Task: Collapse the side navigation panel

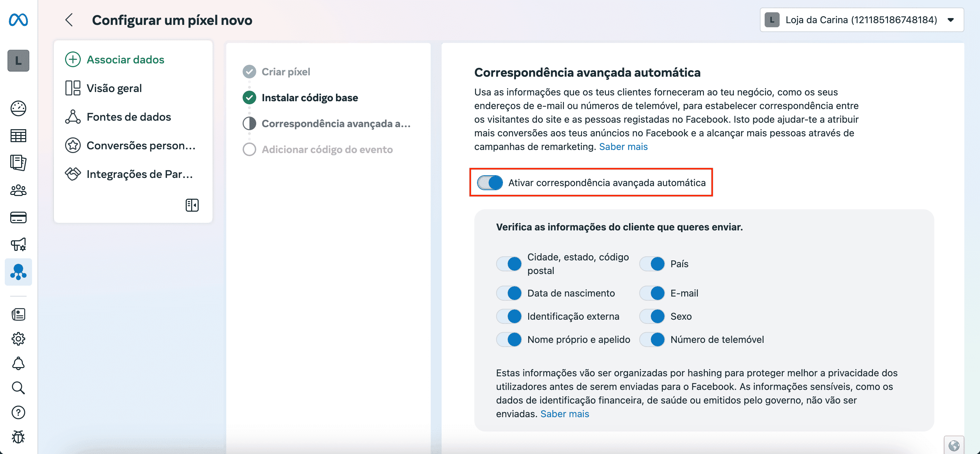Action: point(192,205)
